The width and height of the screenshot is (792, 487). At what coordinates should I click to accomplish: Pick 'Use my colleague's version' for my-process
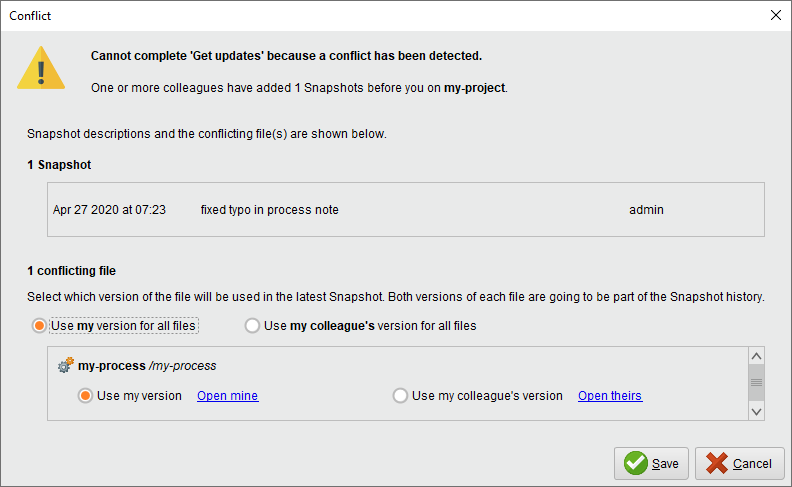pos(401,396)
